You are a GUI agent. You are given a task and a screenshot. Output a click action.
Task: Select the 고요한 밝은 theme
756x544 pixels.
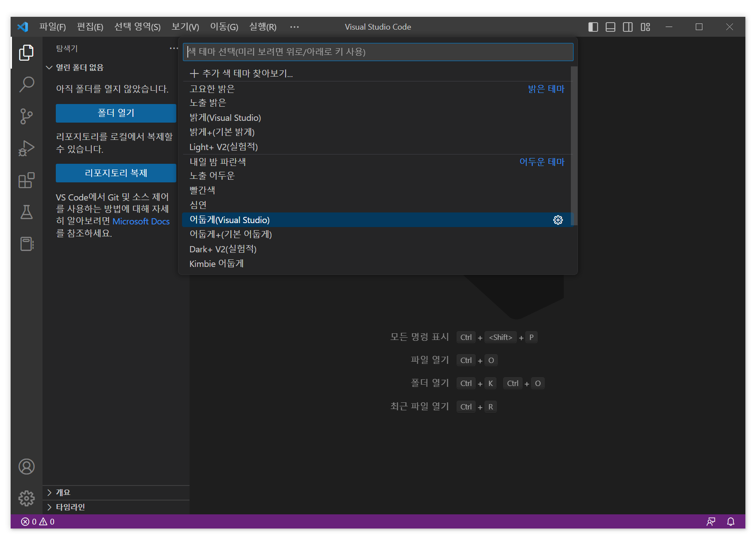[x=377, y=89]
